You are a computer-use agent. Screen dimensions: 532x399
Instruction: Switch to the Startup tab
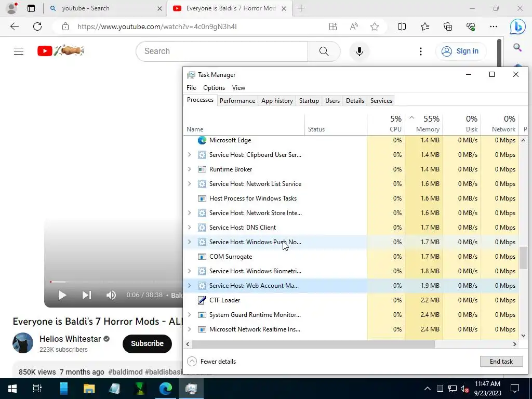click(309, 101)
